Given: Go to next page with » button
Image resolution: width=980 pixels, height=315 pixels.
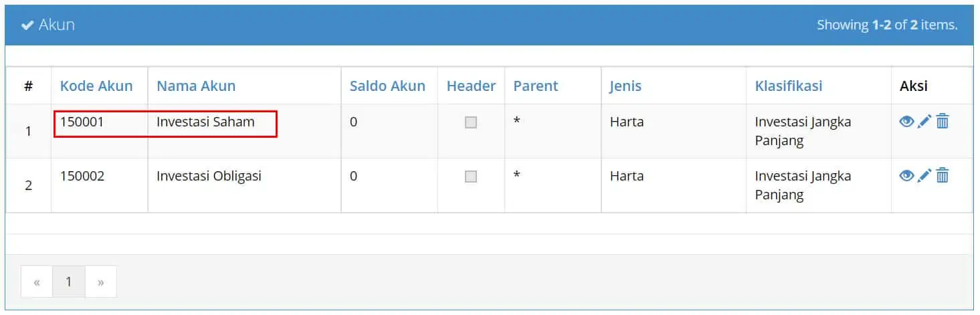Looking at the screenshot, I should [x=101, y=282].
